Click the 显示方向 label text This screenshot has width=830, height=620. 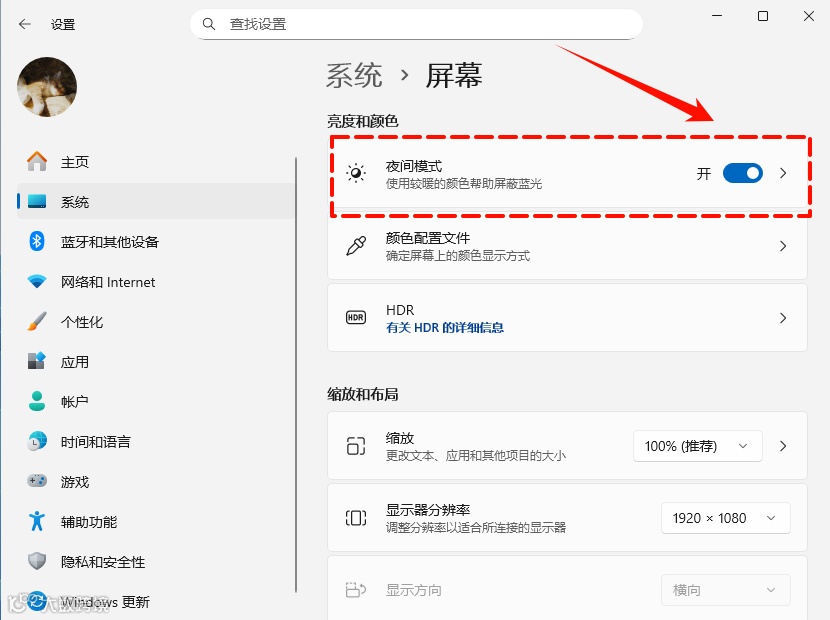click(x=413, y=590)
